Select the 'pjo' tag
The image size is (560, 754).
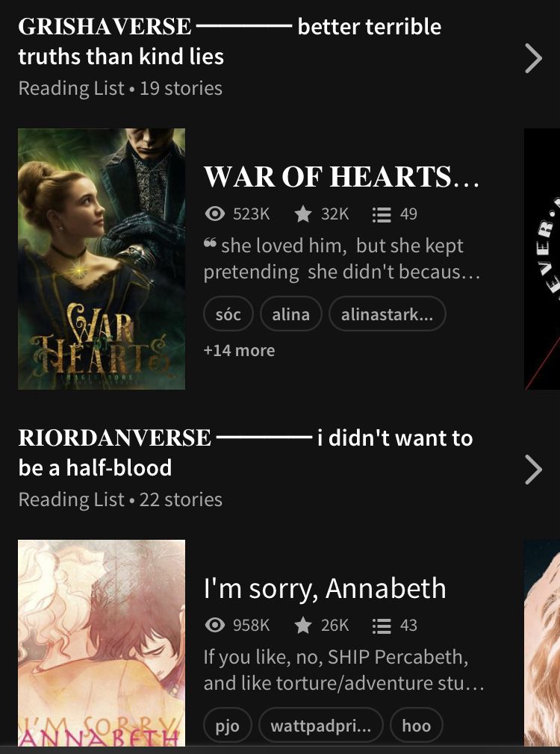coord(227,725)
